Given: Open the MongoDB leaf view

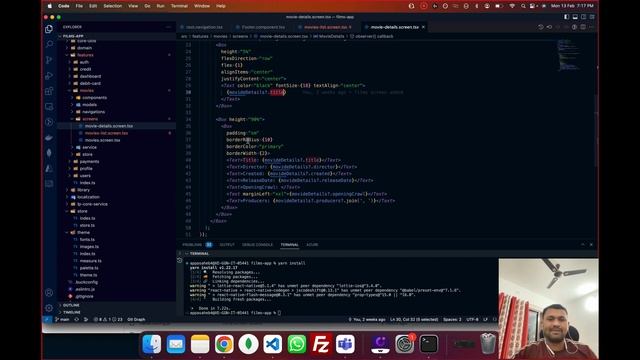Looking at the screenshot, I should 49,153.
